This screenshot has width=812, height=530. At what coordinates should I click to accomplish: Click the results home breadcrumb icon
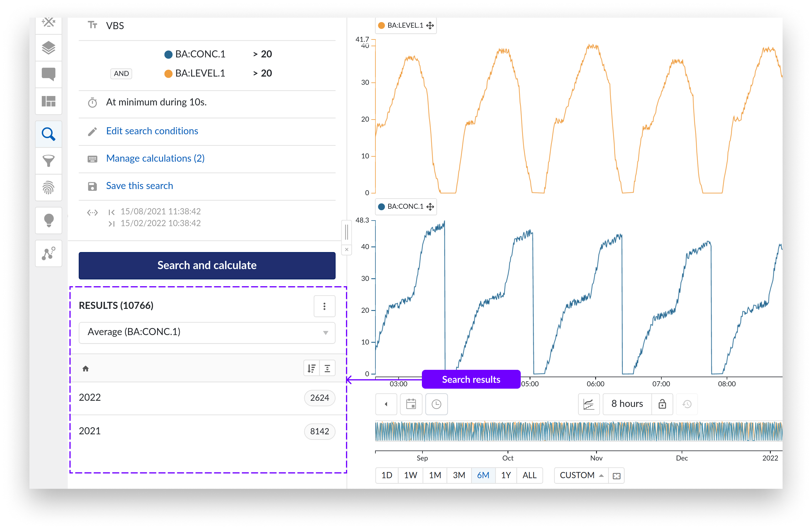tap(86, 368)
